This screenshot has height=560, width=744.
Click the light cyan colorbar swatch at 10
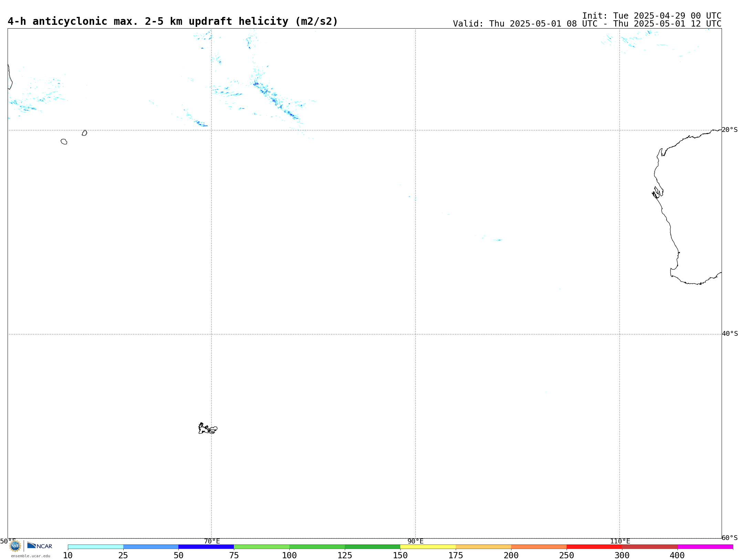tap(95, 547)
